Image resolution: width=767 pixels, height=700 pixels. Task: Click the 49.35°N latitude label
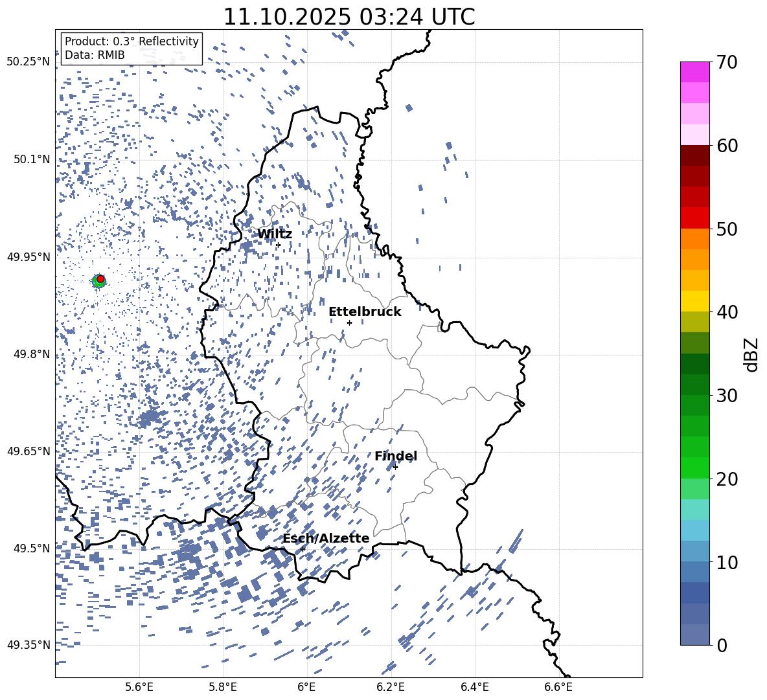[x=29, y=645]
